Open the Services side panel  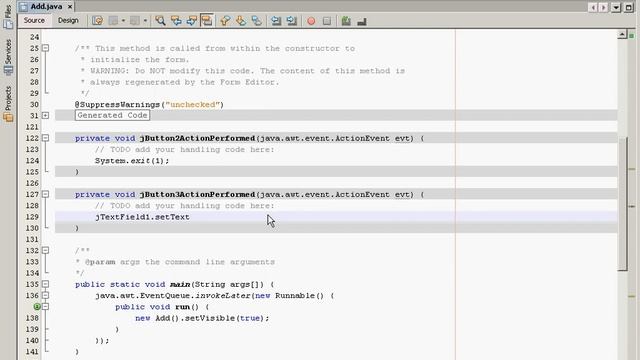[8, 56]
